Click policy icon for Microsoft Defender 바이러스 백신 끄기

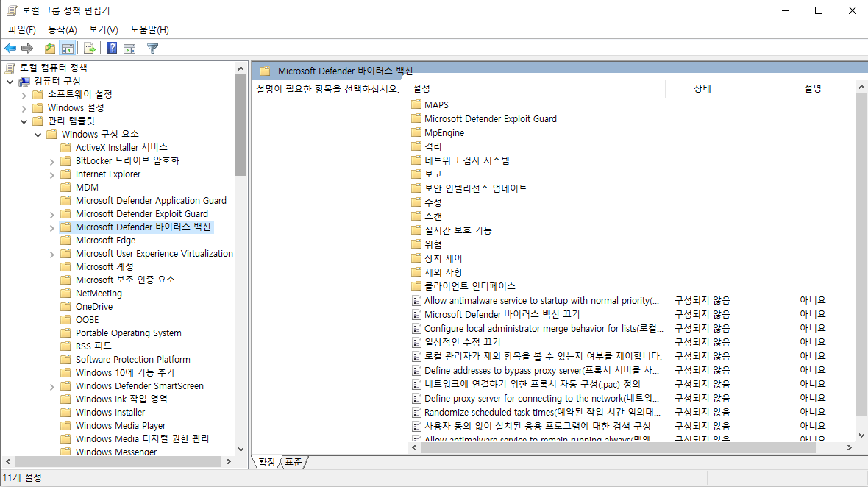[x=416, y=314]
